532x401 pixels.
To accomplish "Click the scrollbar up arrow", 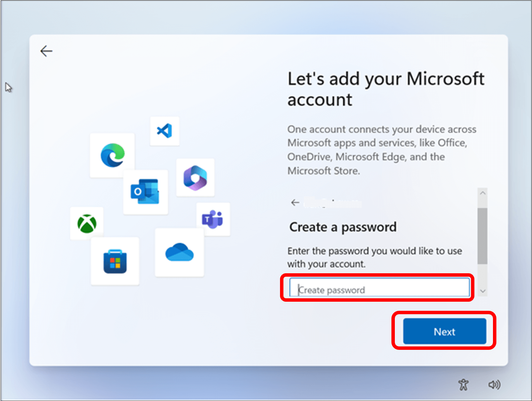I will 482,193.
